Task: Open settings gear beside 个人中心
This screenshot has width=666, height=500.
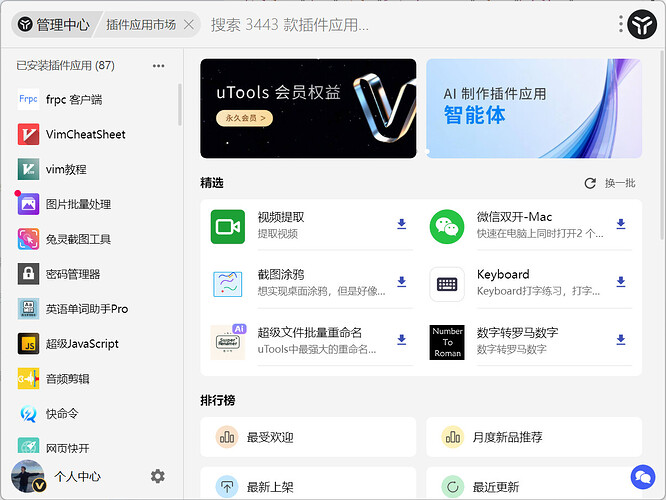Action: coord(158,476)
